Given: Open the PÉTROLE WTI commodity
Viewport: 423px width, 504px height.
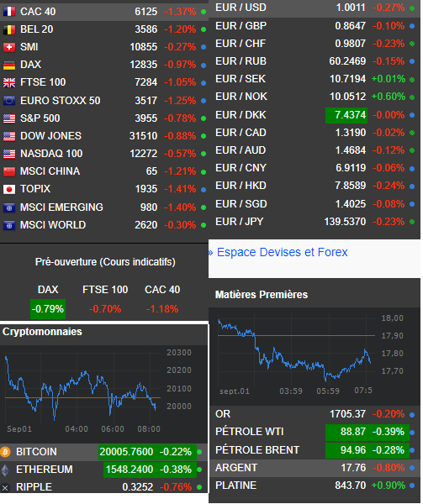Looking at the screenshot, I should point(250,432).
